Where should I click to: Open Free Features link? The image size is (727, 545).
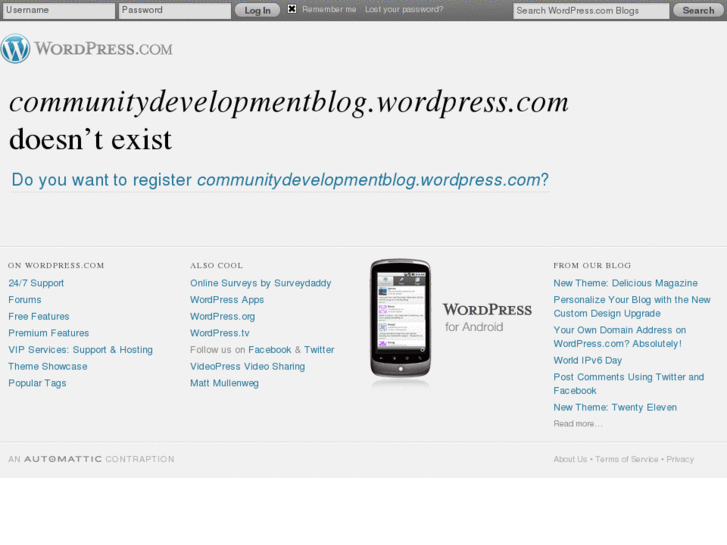[x=39, y=316]
